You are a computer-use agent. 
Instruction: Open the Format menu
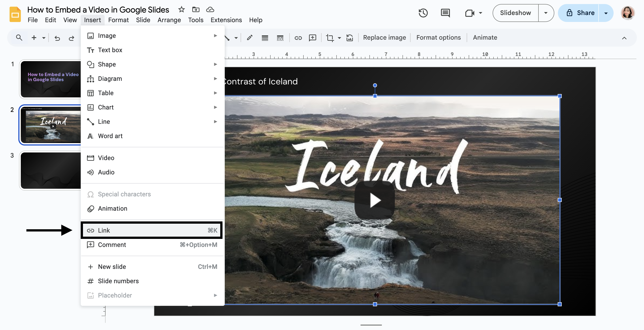point(118,20)
